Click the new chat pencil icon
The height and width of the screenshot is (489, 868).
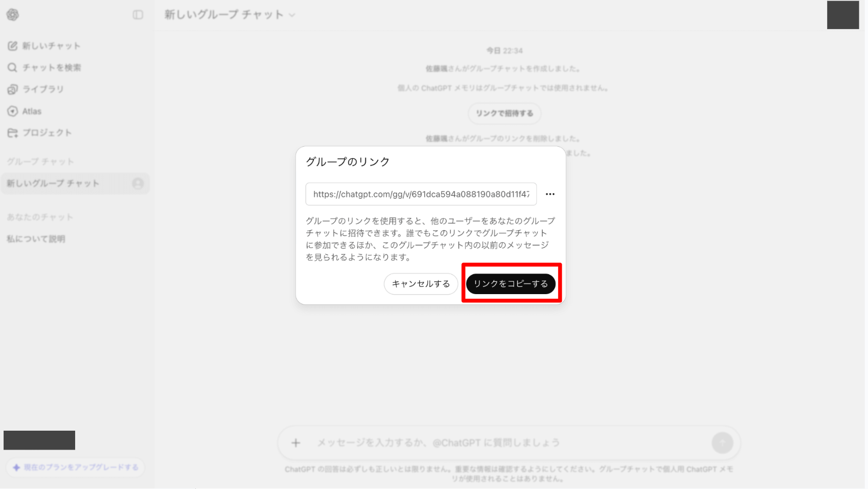12,46
